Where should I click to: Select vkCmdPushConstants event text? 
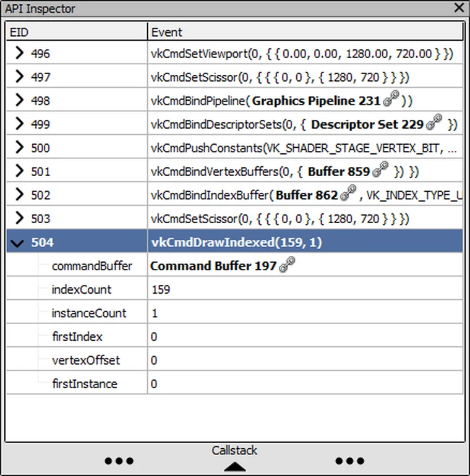click(304, 148)
